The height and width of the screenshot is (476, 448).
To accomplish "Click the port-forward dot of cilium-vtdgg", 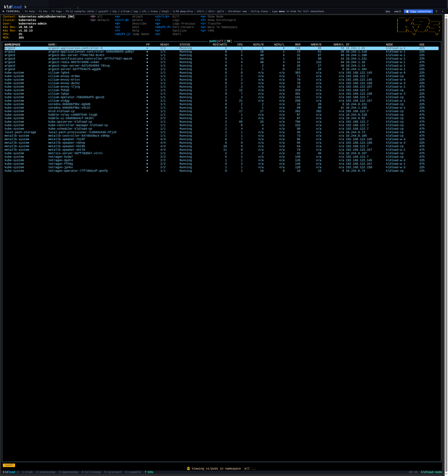I will [x=147, y=101].
